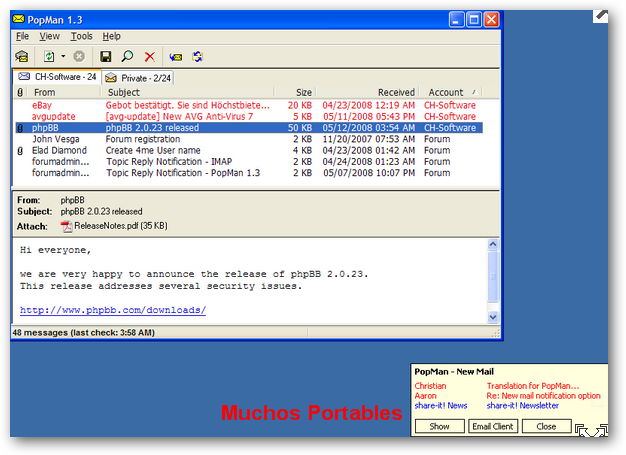Open the File menu
Viewport: 626px width, 455px height.
(22, 36)
